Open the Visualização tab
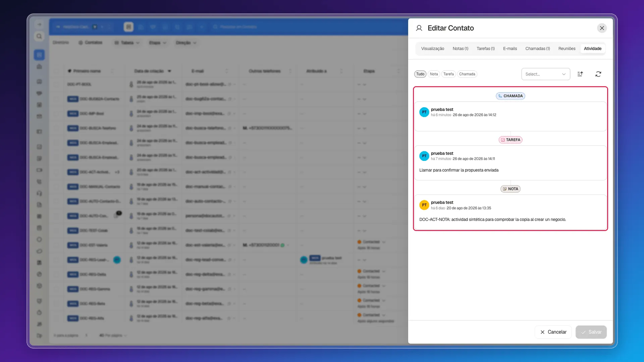 [432, 49]
